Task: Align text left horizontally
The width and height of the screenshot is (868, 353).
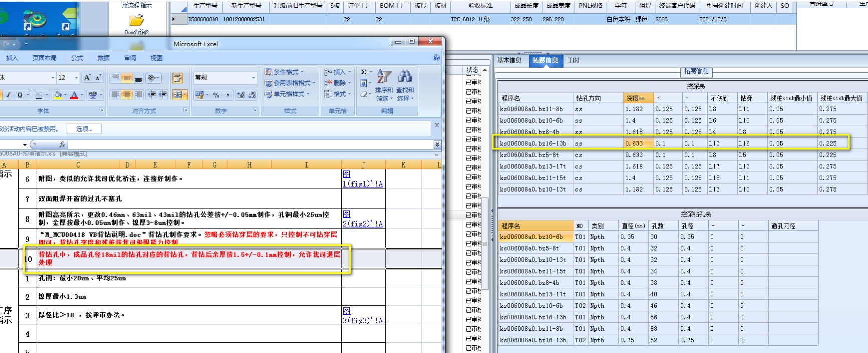Action: (x=116, y=94)
